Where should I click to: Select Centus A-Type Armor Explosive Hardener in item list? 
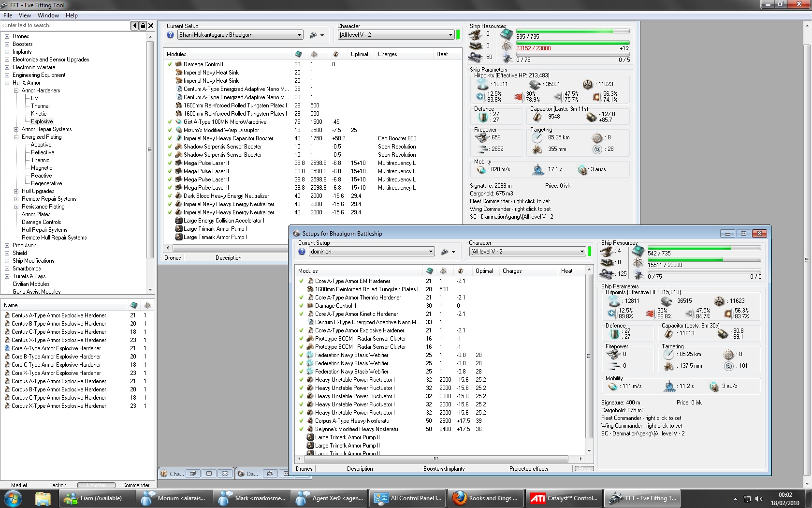pyautogui.click(x=59, y=315)
